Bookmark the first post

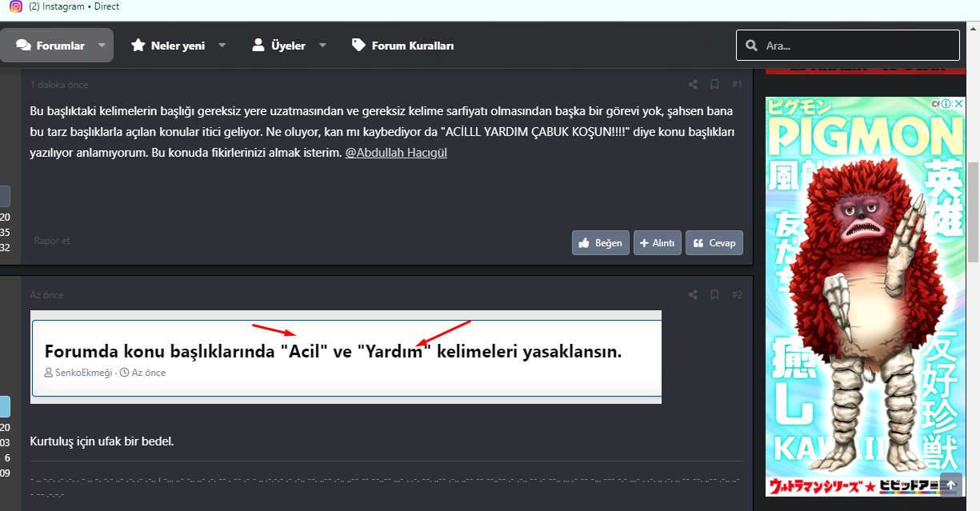tap(714, 83)
